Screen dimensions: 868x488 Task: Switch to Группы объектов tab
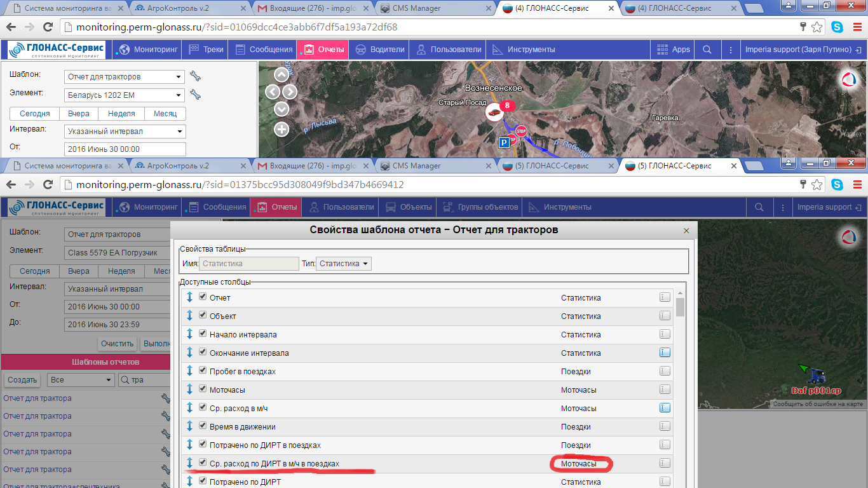[482, 207]
